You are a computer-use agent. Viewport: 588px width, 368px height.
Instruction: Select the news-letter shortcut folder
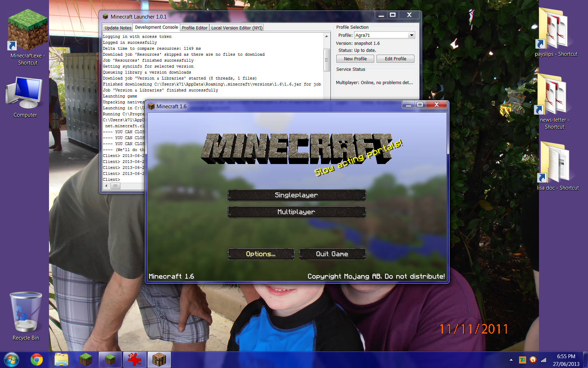coord(554,102)
